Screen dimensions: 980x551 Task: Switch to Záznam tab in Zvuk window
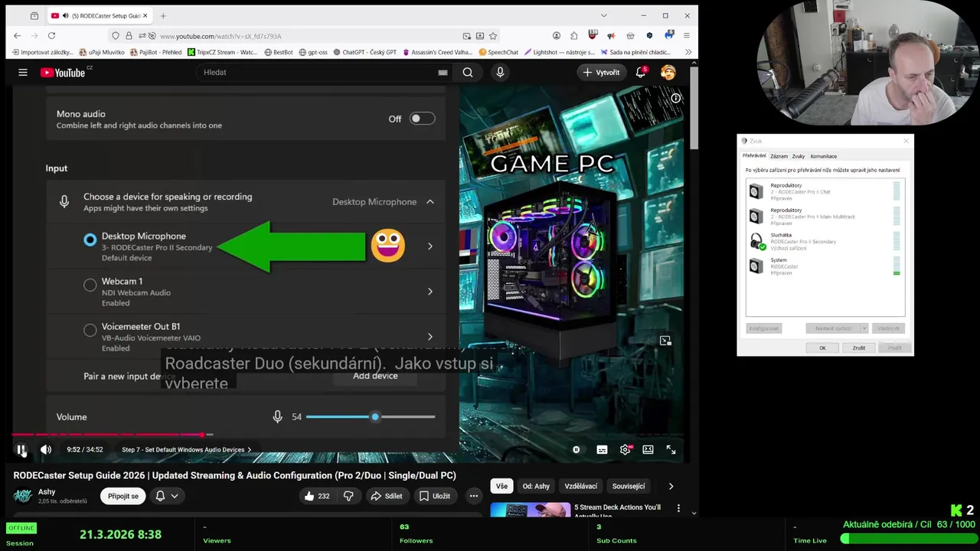coord(779,156)
